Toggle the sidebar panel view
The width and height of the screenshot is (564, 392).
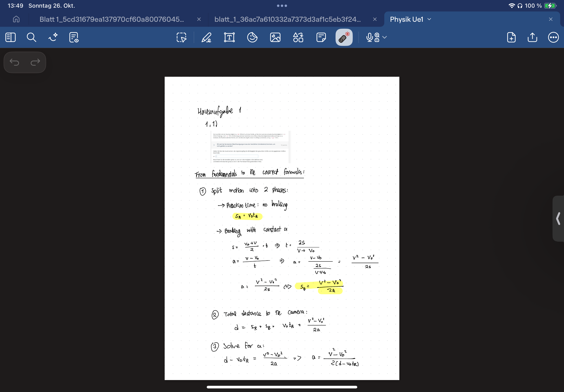10,38
